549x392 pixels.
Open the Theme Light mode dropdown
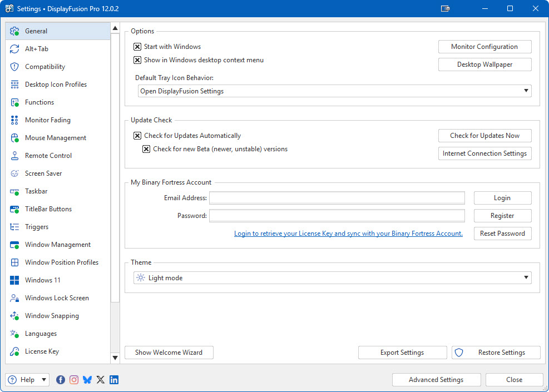click(x=332, y=278)
